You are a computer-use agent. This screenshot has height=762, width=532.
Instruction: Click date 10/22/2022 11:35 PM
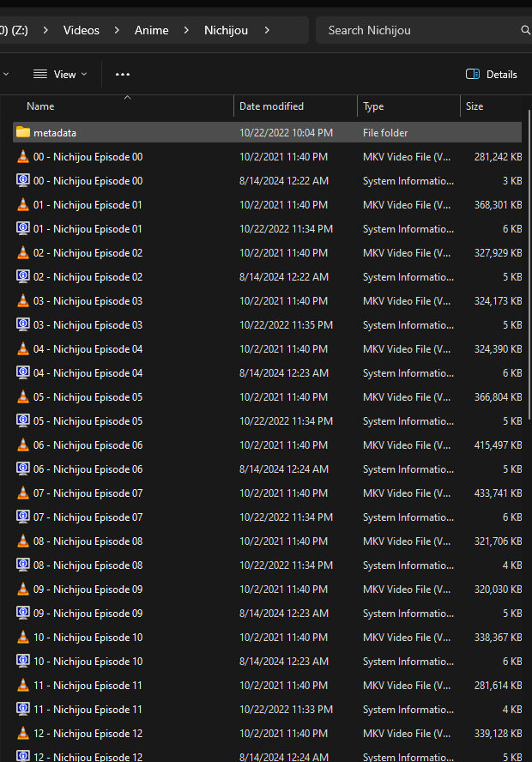coord(286,324)
